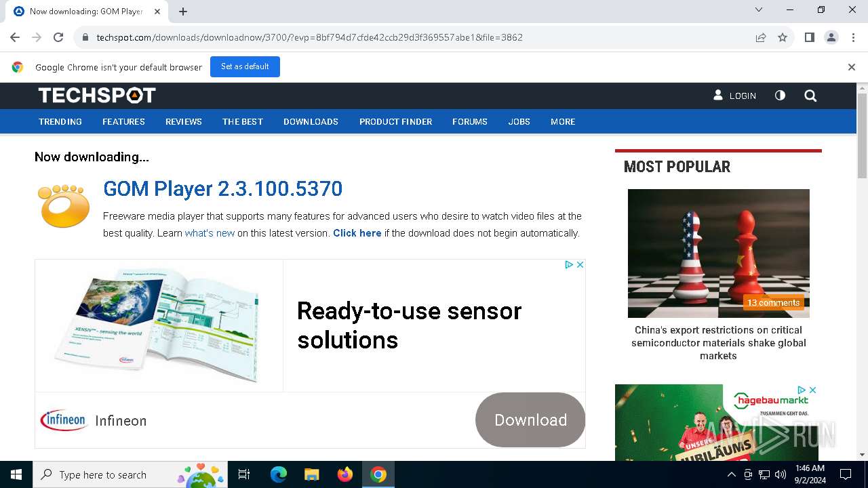Image resolution: width=868 pixels, height=488 pixels.
Task: Open the share page icon in address bar
Action: point(761,37)
